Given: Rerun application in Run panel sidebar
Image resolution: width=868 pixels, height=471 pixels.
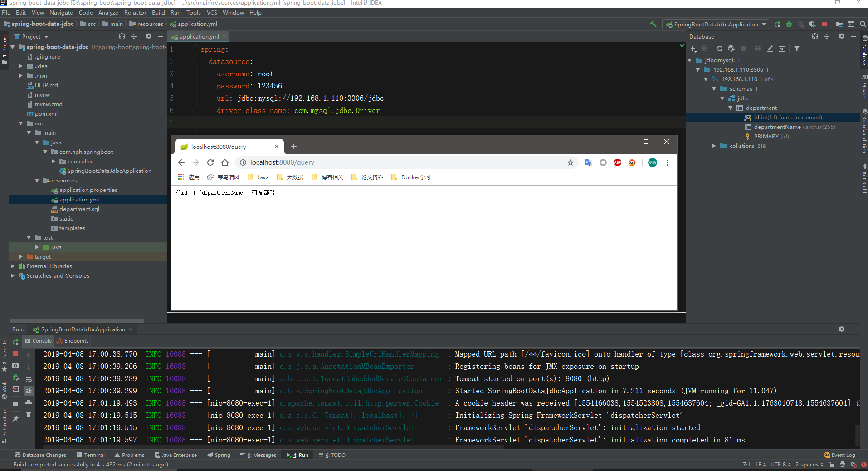Looking at the screenshot, I should (x=16, y=342).
